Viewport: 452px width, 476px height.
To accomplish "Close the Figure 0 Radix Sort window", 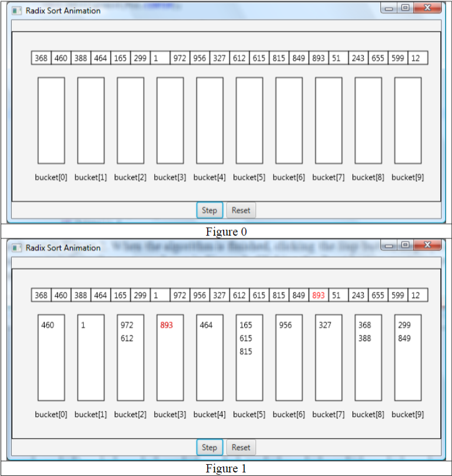I will tap(427, 8).
